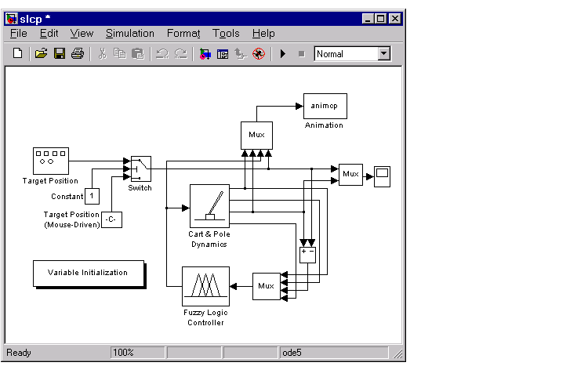Expand the Normal simulation mode dropdown

pos(383,53)
